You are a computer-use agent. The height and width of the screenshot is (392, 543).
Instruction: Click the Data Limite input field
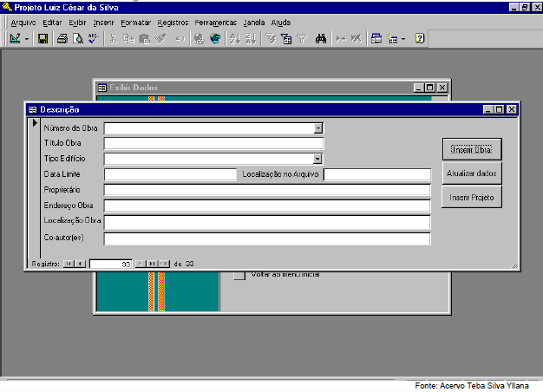coord(170,174)
